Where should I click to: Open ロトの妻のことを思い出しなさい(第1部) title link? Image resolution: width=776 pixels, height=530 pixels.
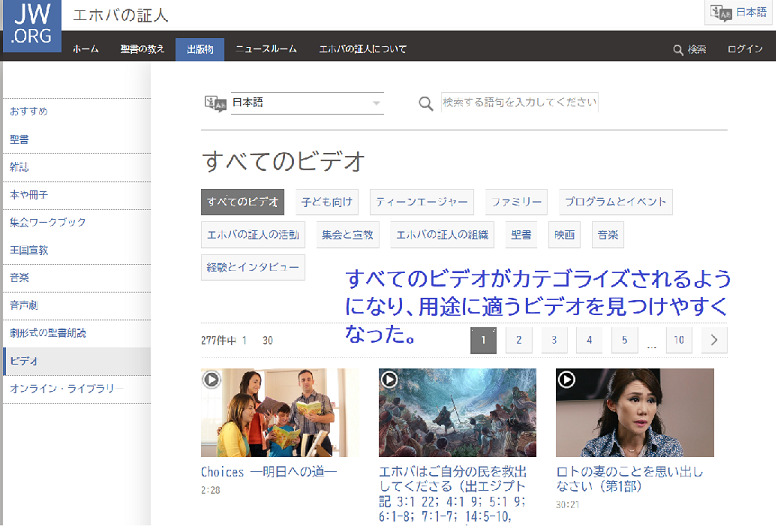pos(630,479)
